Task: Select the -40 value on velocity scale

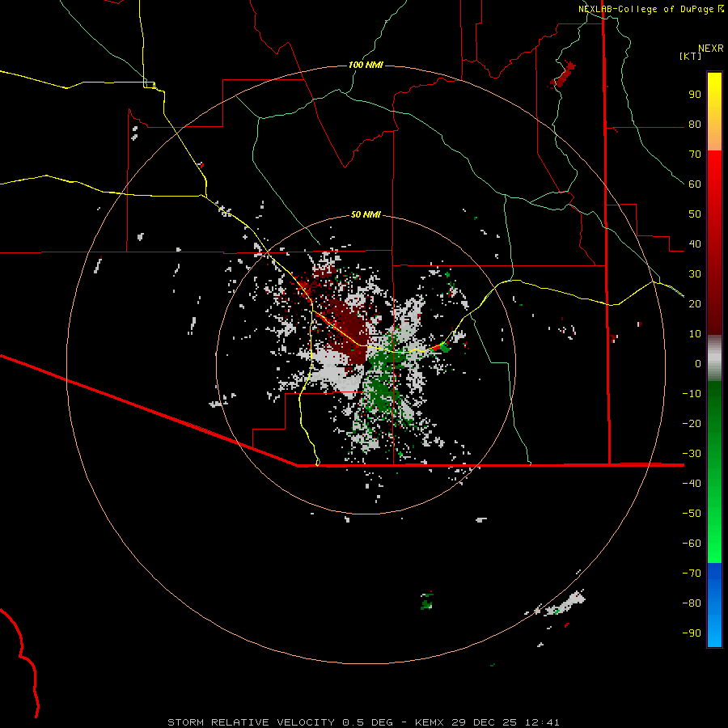Action: (692, 484)
